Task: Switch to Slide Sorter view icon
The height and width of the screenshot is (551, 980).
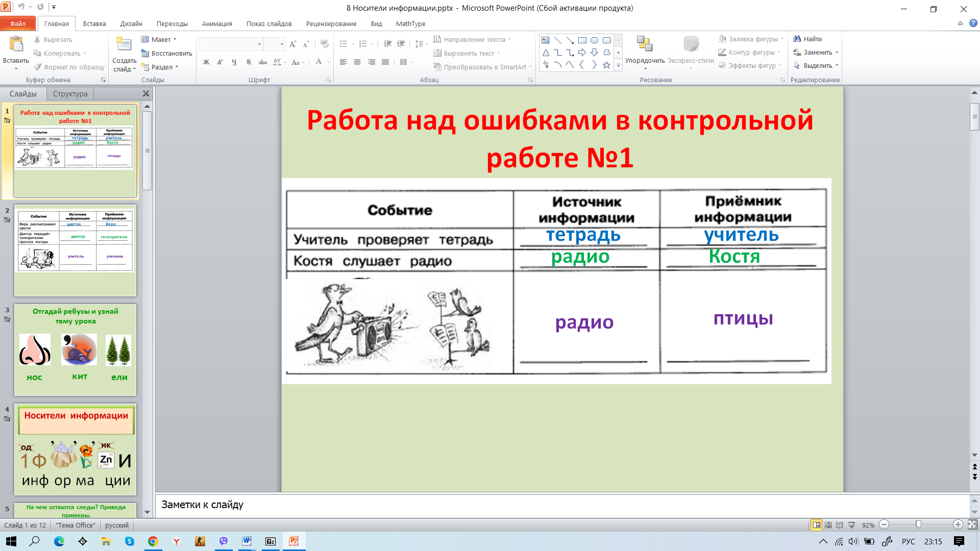Action: coord(828,525)
